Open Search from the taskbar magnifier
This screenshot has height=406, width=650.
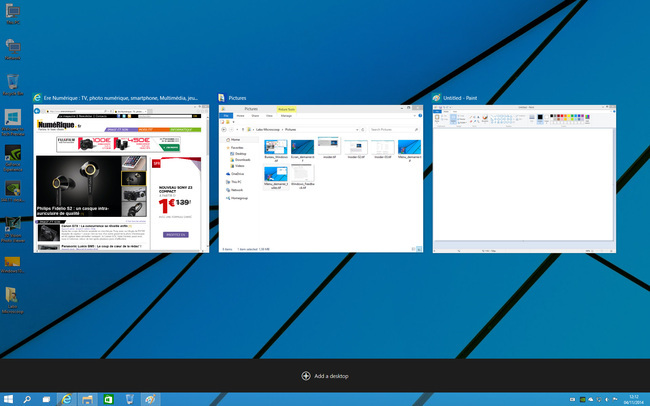click(x=27, y=399)
